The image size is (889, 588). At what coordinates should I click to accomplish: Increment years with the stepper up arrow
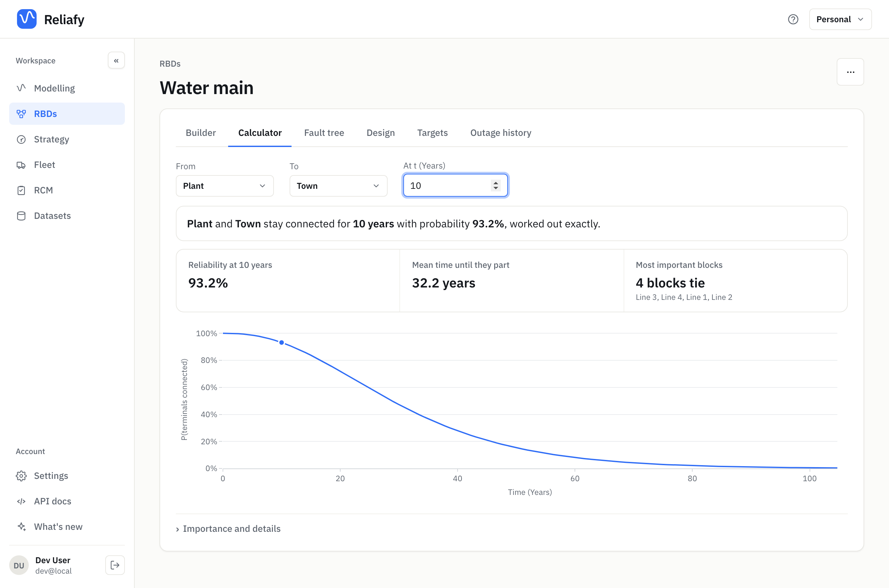(x=495, y=183)
